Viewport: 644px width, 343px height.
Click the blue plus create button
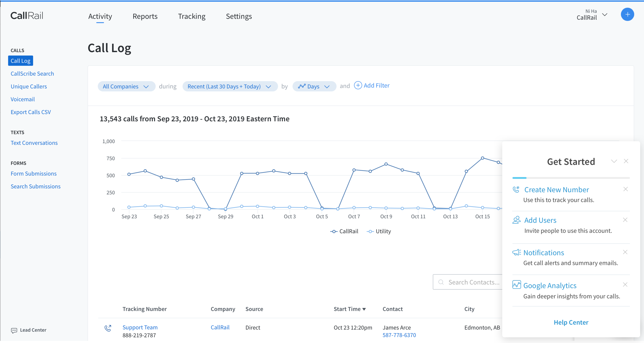click(x=627, y=15)
